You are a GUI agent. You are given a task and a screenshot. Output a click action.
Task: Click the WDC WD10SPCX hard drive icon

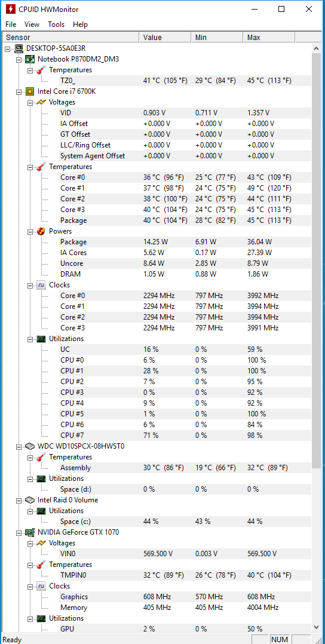click(30, 446)
